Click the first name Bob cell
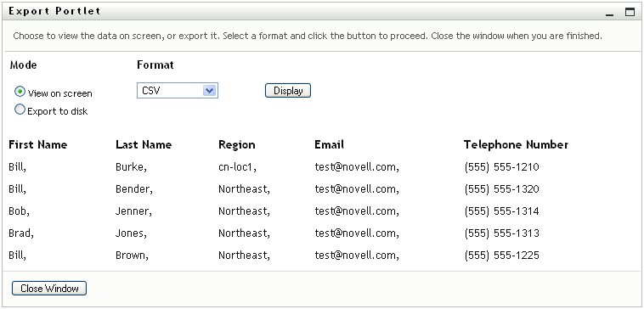The width and height of the screenshot is (644, 309). pos(19,211)
